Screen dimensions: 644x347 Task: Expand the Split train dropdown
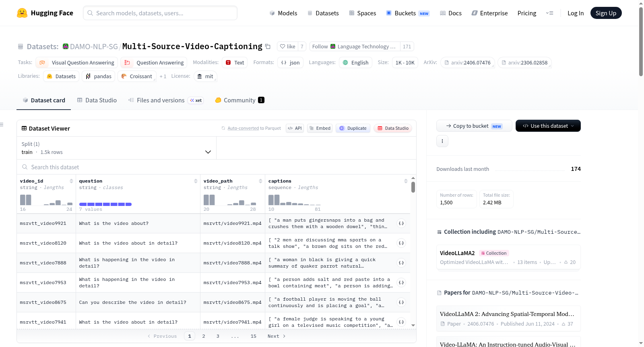pos(116,148)
